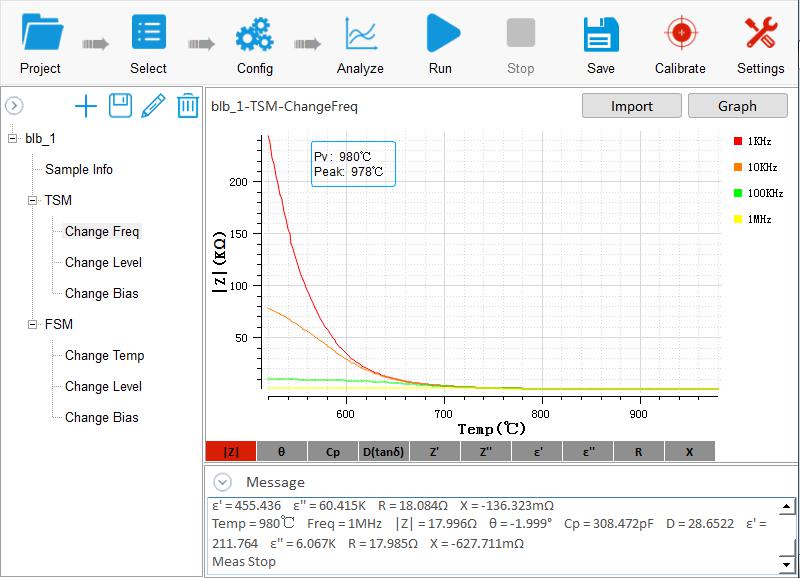Switch to the Cp parameter tab
This screenshot has height=578, width=800.
(x=333, y=452)
